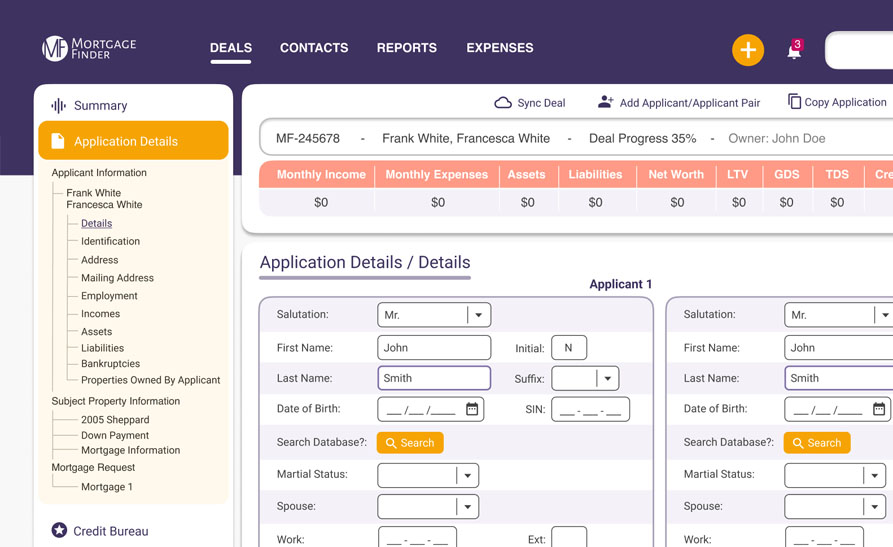This screenshot has width=893, height=547.
Task: Open the REPORTS tab
Action: (x=407, y=48)
